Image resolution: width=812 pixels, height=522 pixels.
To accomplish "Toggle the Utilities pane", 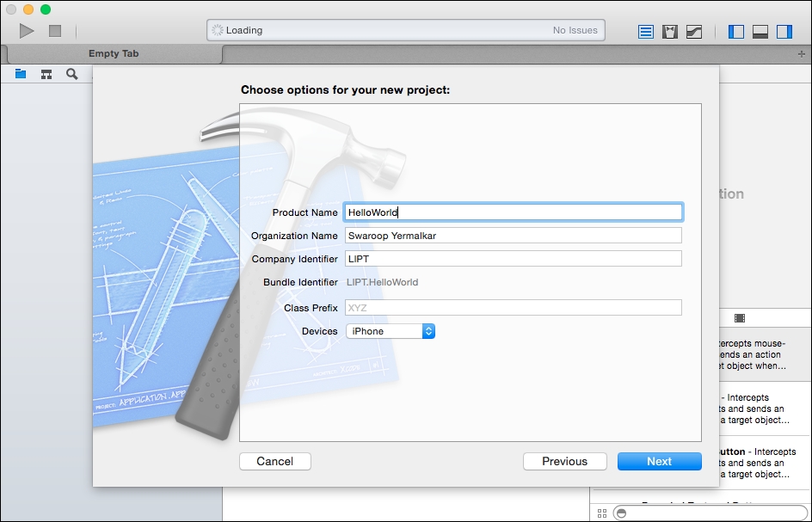I will [x=784, y=32].
